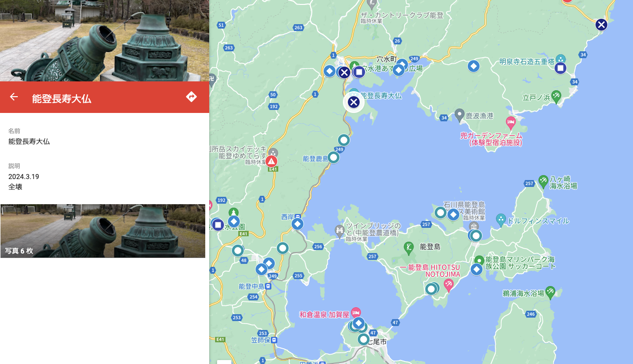Go back using the header arrow

point(14,97)
